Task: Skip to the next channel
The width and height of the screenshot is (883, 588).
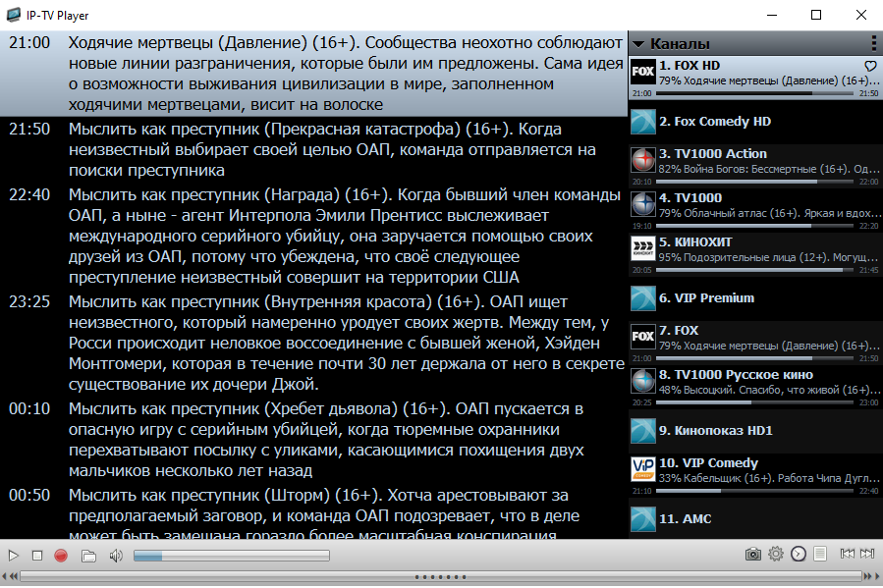Action: 867,555
